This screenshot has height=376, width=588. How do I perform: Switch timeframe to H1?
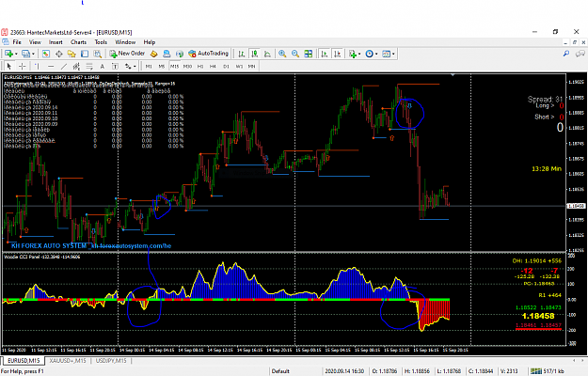pyautogui.click(x=200, y=67)
